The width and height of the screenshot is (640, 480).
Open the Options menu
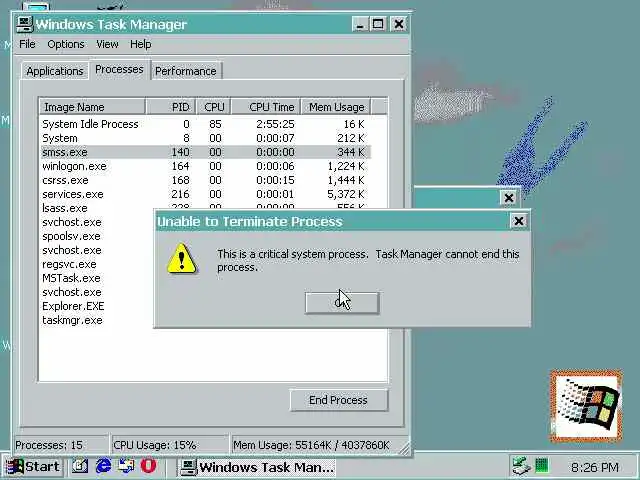66,44
